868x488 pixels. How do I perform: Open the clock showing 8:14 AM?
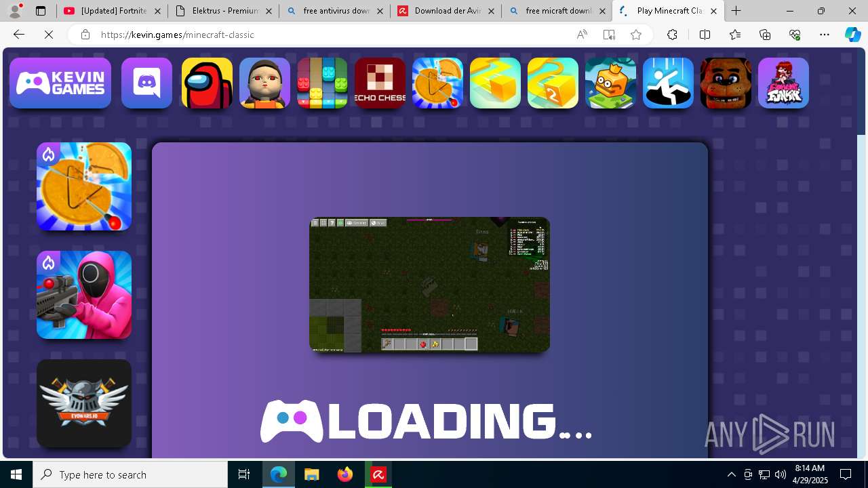tap(811, 474)
